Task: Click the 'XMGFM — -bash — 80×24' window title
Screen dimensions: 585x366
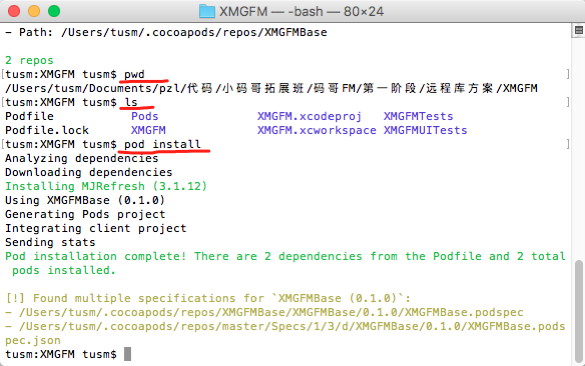Action: coord(301,11)
